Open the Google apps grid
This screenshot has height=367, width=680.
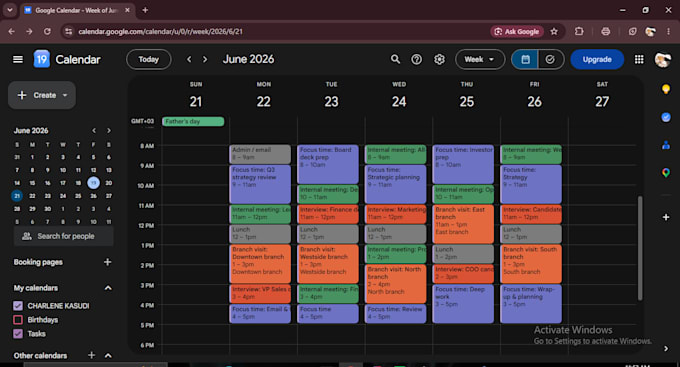point(639,59)
